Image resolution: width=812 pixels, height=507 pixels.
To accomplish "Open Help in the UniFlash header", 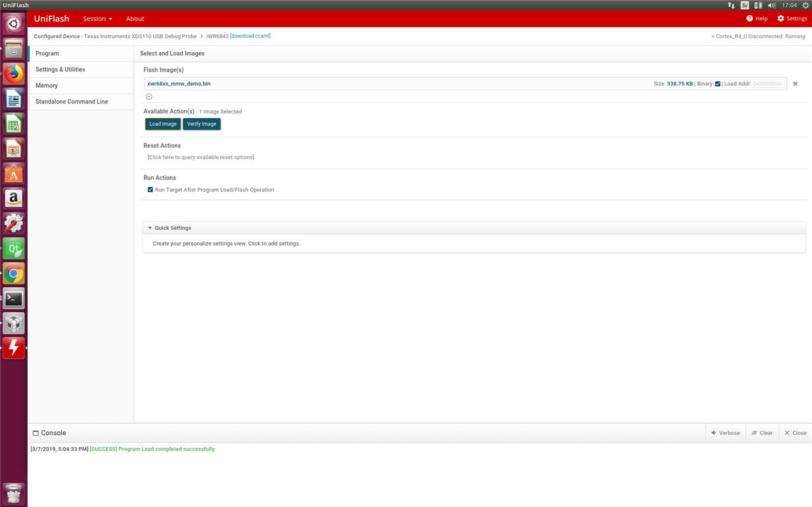I will 757,18.
